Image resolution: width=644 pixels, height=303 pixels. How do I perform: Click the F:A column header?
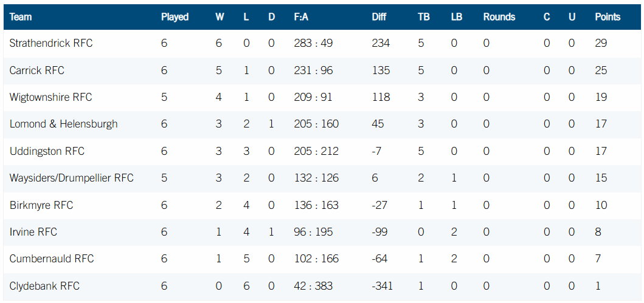[301, 17]
